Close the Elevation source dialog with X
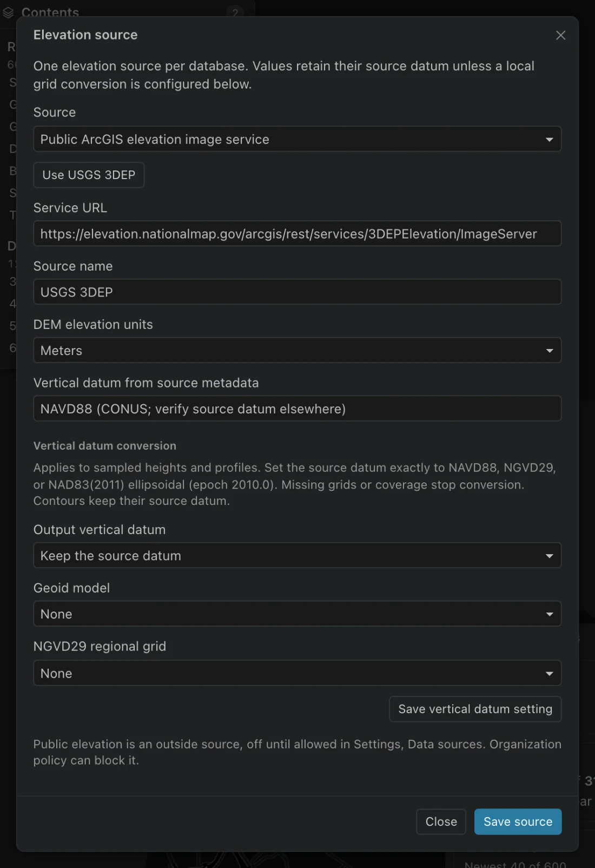Viewport: 595px width, 868px height. 560,35
